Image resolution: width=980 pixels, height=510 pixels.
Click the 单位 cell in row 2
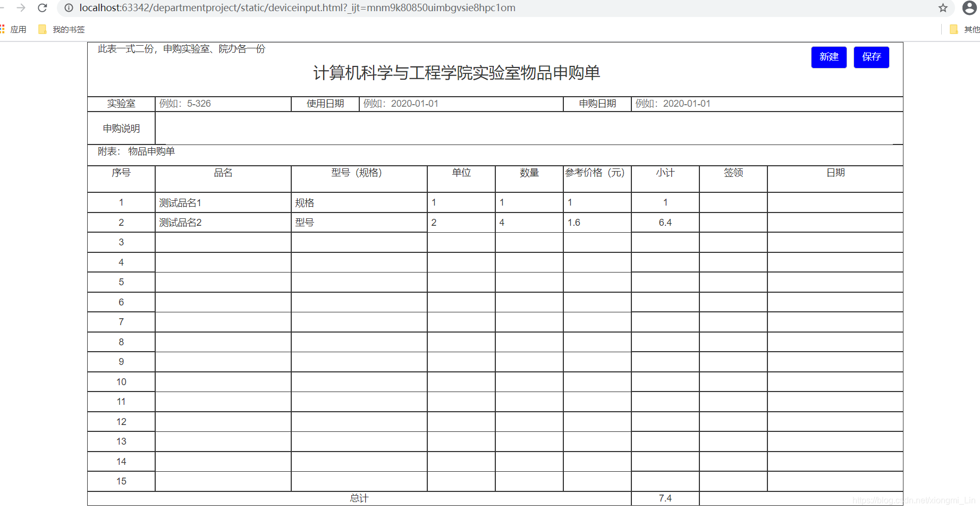[461, 222]
